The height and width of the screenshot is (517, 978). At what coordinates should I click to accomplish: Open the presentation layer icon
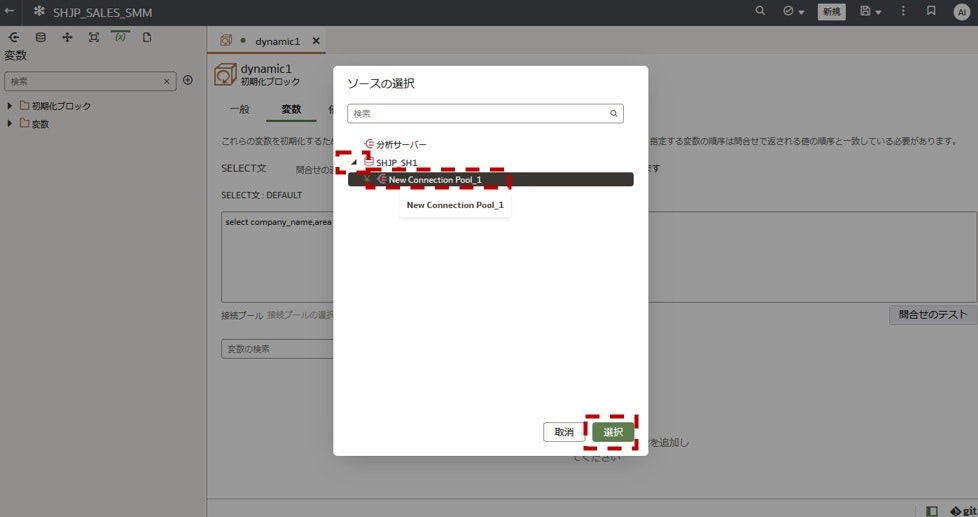click(x=94, y=37)
